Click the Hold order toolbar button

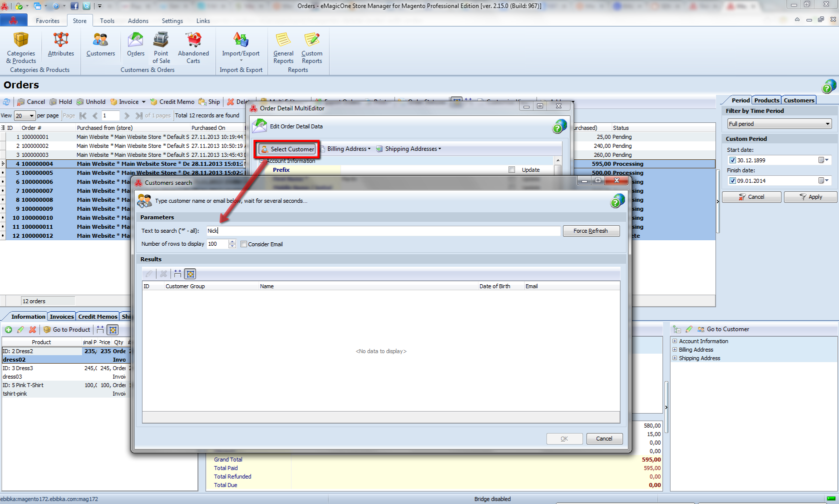tap(61, 102)
